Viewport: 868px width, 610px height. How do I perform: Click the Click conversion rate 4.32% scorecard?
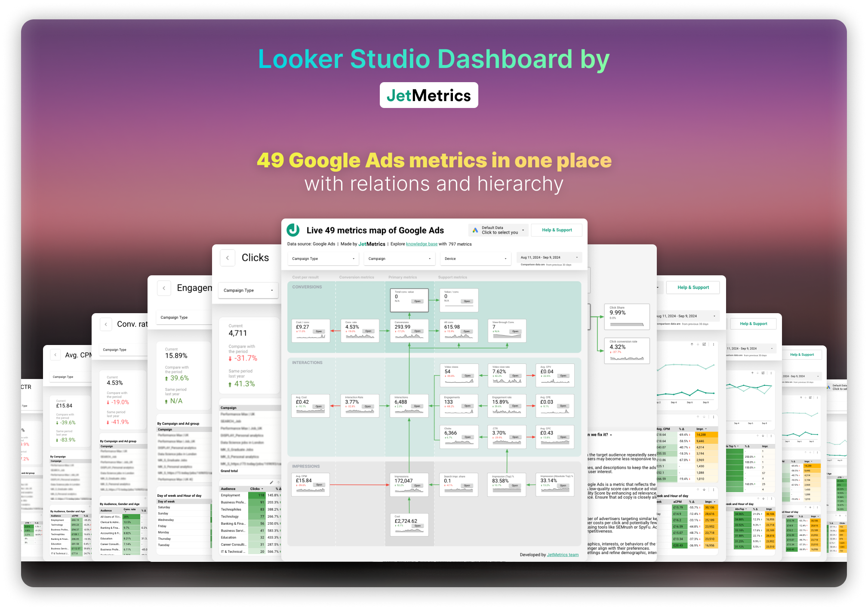pyautogui.click(x=627, y=351)
